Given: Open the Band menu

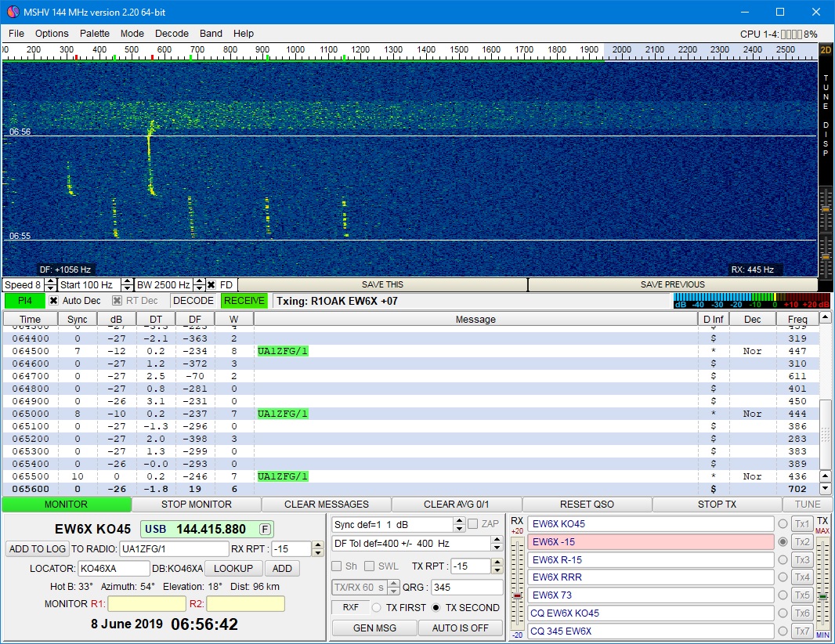Looking at the screenshot, I should pyautogui.click(x=211, y=34).
